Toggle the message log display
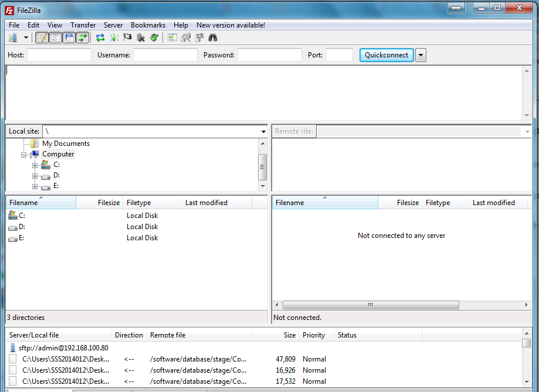This screenshot has height=392, width=539. (42, 38)
